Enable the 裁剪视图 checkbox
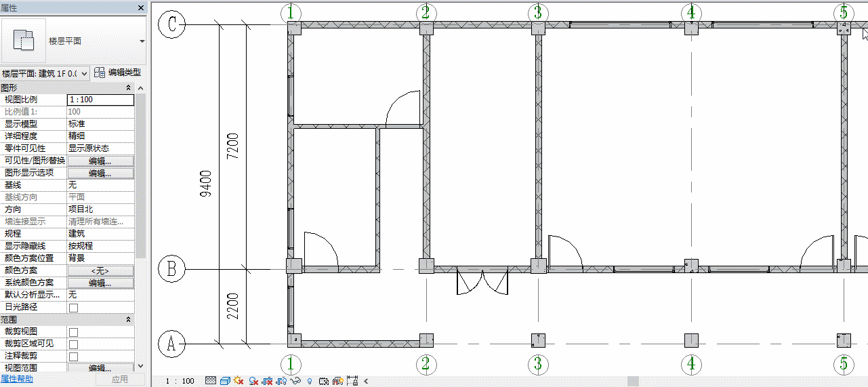This screenshot has height=387, width=868. pos(73,332)
